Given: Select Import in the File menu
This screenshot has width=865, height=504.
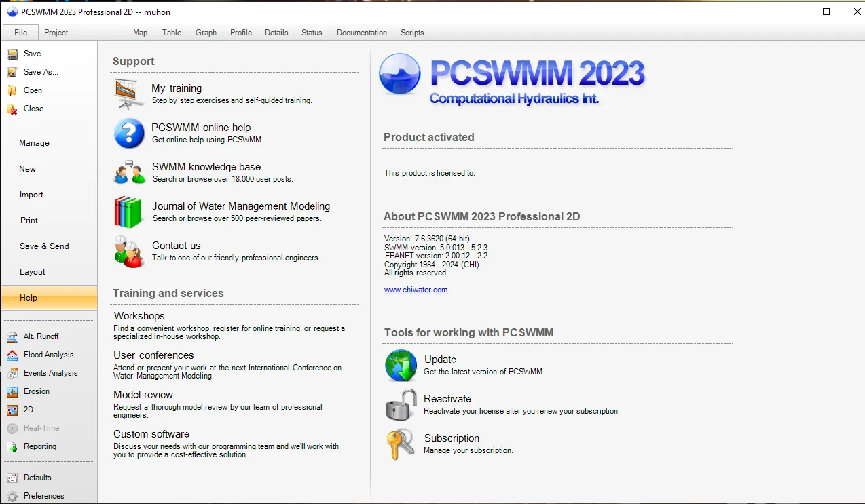Looking at the screenshot, I should point(49,195).
